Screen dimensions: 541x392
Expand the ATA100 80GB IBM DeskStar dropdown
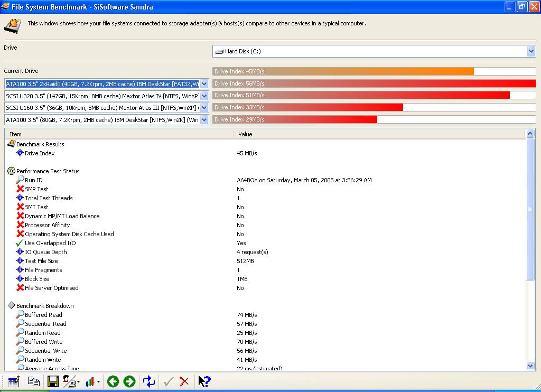coord(204,120)
